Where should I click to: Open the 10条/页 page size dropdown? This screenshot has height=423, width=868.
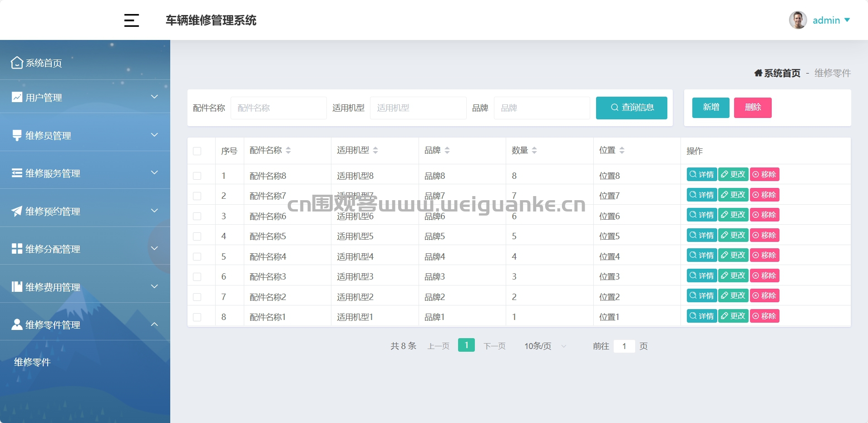pyautogui.click(x=545, y=346)
